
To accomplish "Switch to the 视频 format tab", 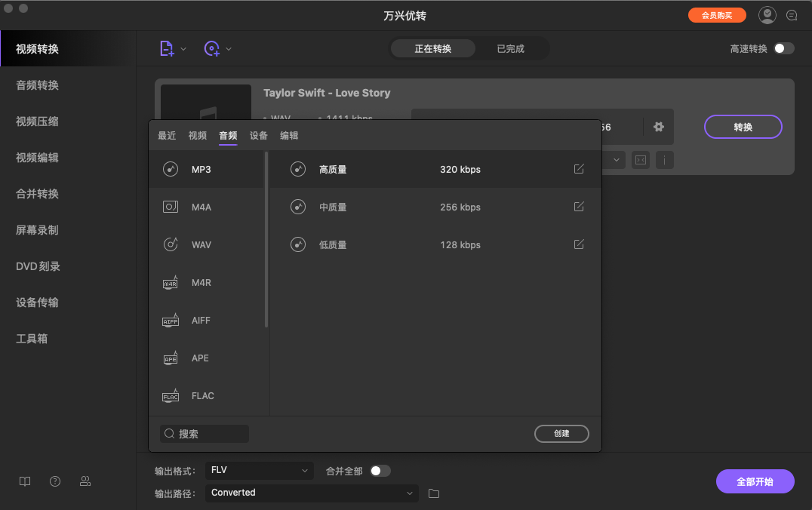I will pos(197,136).
